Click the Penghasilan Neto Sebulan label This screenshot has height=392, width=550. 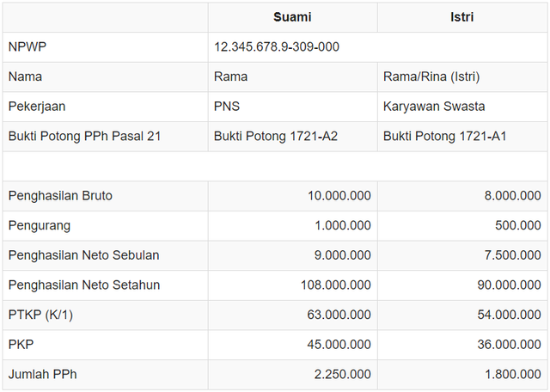pyautogui.click(x=83, y=255)
